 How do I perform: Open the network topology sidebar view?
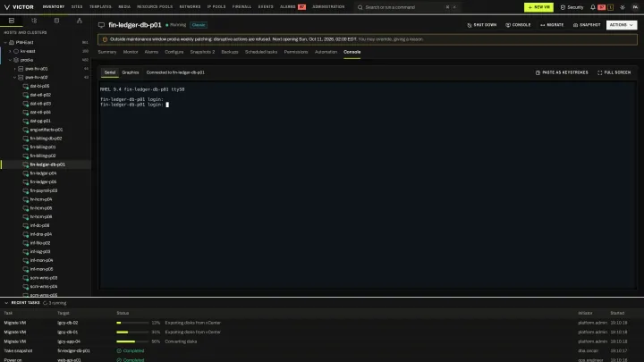point(80,21)
